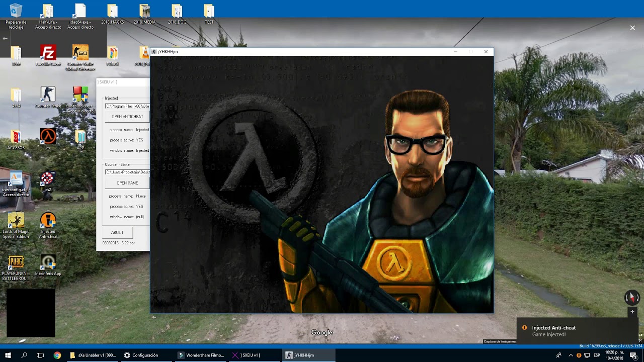
Task: Open the network tray icon
Action: (x=587, y=355)
